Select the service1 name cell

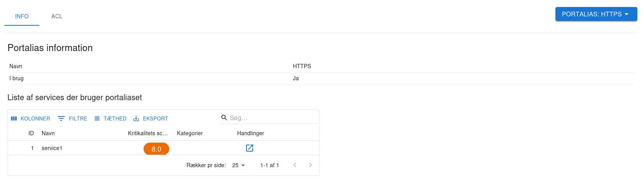pyautogui.click(x=52, y=148)
